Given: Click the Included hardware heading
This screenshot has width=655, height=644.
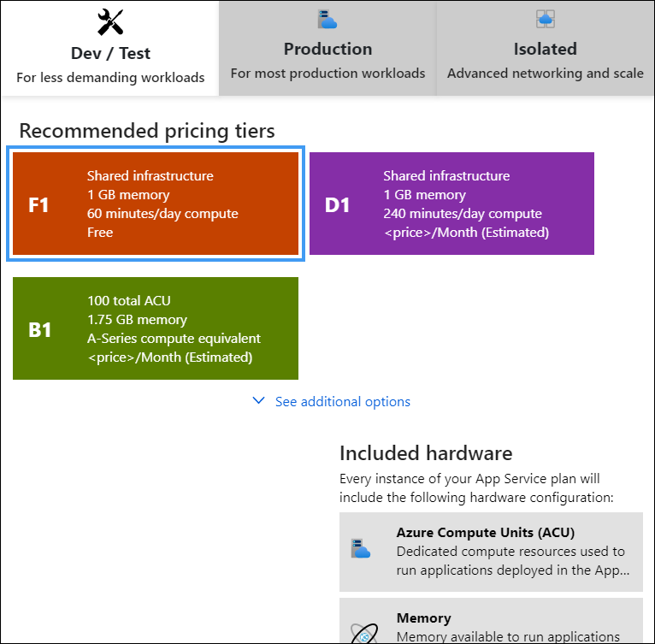Looking at the screenshot, I should (x=426, y=453).
